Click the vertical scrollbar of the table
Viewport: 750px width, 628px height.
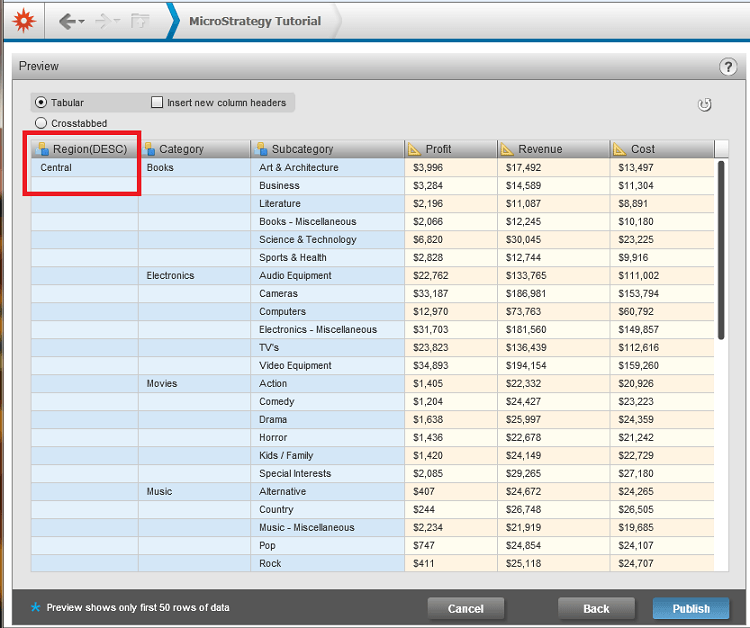point(721,250)
